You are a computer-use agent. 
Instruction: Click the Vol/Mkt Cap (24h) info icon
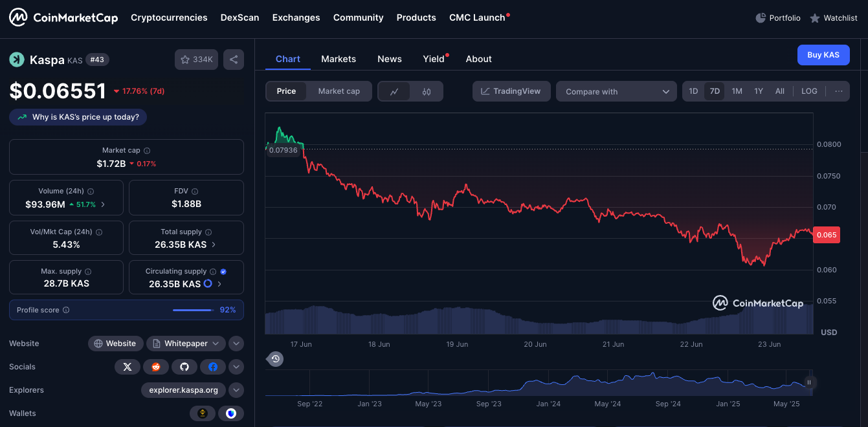click(99, 232)
